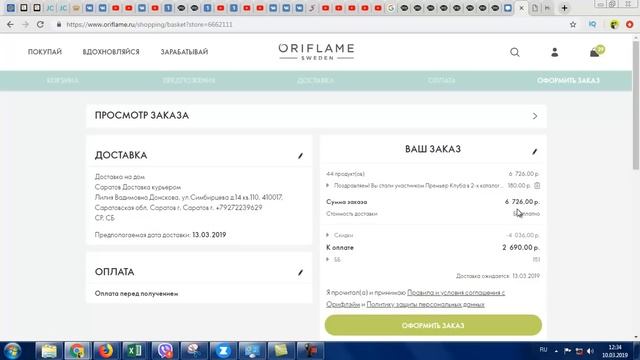
Task: Open Excel from the taskbar
Action: (134, 351)
